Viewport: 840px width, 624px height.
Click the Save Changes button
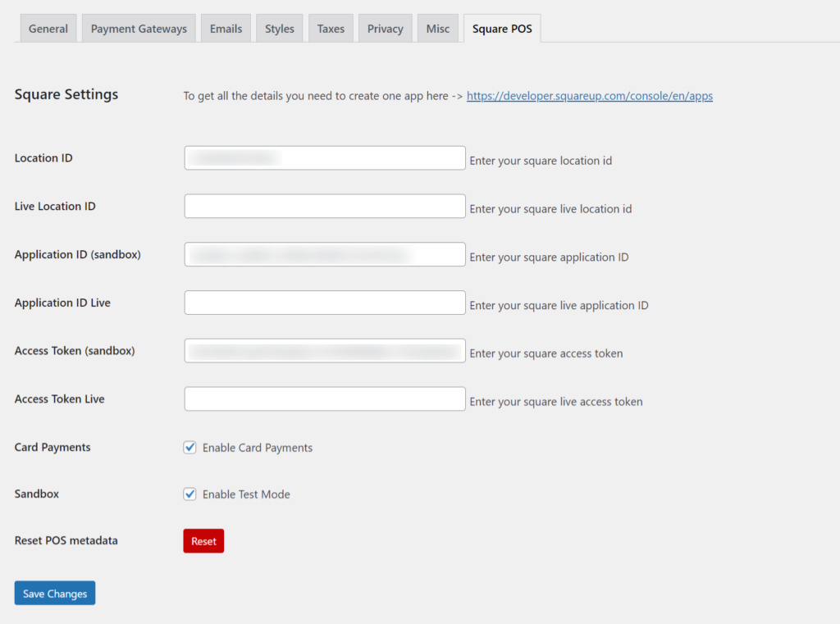(x=55, y=594)
